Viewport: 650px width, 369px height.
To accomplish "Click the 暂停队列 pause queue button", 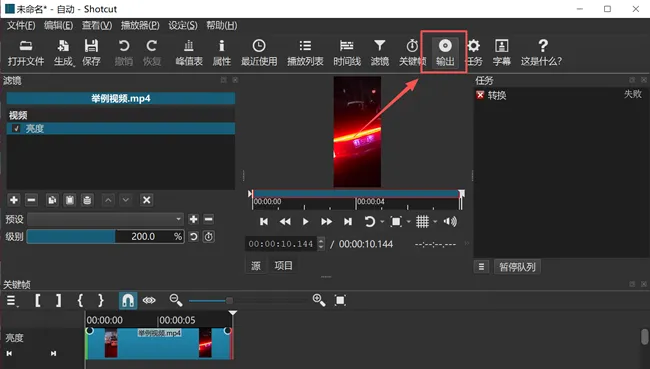I will [x=517, y=267].
